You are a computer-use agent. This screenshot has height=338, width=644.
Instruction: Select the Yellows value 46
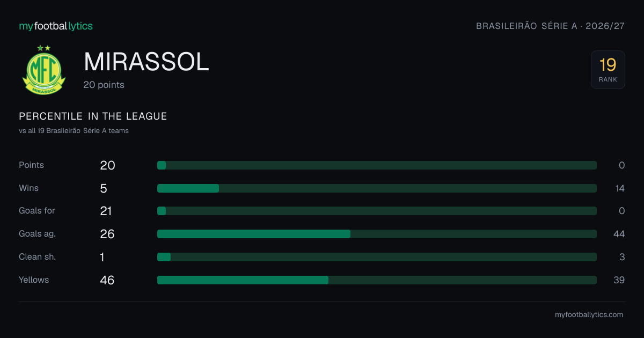point(107,280)
